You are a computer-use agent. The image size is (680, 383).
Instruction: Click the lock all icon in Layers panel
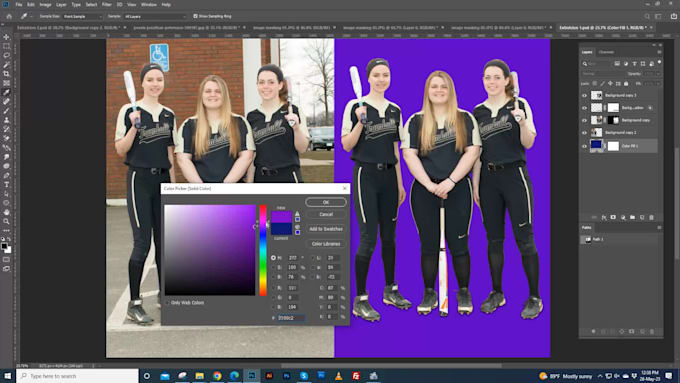click(x=626, y=83)
